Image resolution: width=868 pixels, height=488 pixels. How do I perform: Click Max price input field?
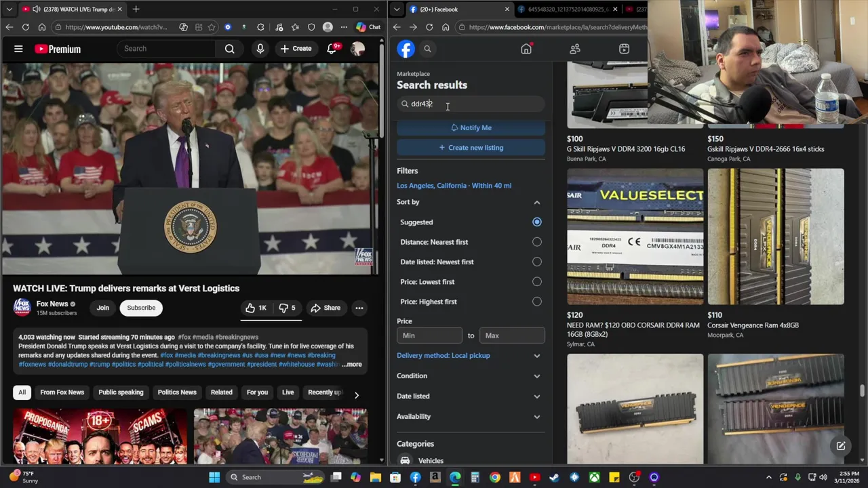pyautogui.click(x=512, y=335)
